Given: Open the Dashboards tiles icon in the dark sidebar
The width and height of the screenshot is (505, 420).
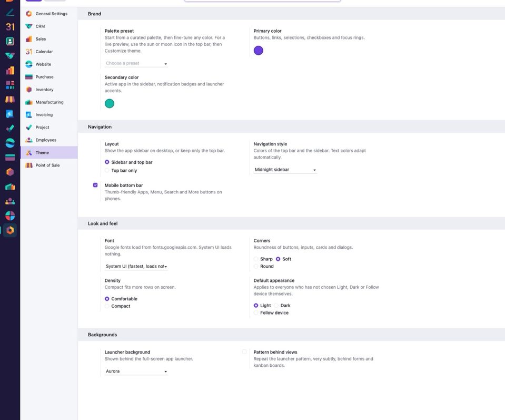Looking at the screenshot, I should [10, 85].
